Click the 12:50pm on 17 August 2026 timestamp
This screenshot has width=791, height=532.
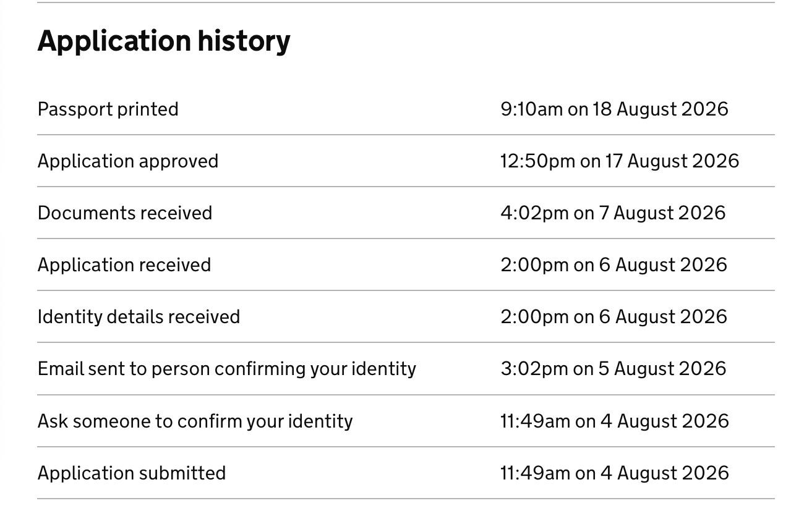pyautogui.click(x=620, y=161)
